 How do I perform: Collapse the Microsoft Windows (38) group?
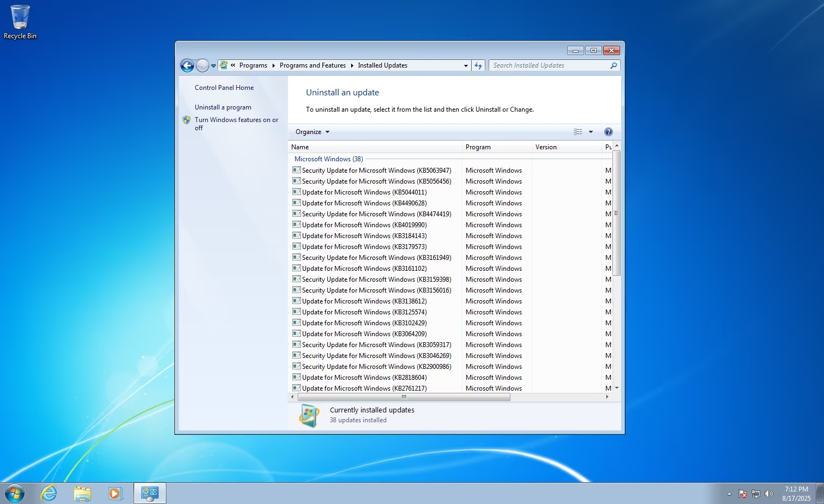(328, 159)
